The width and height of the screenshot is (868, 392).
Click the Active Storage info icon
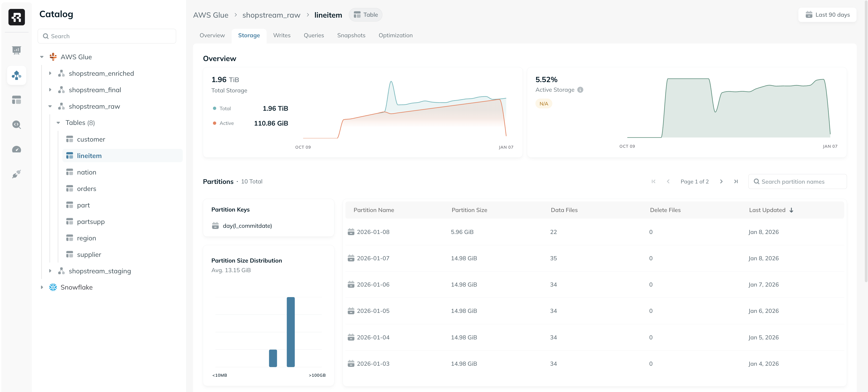pos(580,90)
